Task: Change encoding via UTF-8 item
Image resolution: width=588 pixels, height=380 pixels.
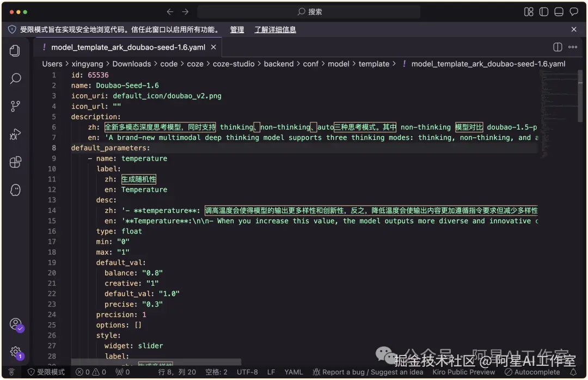Action: point(247,372)
